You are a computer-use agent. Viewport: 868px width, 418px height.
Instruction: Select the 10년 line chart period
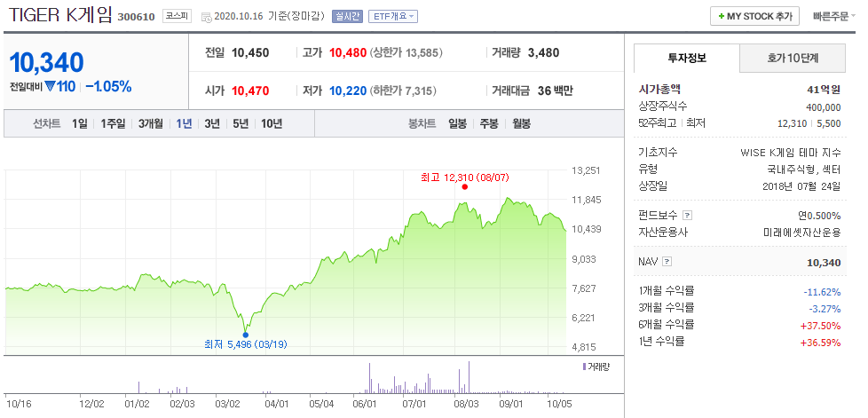pos(272,124)
